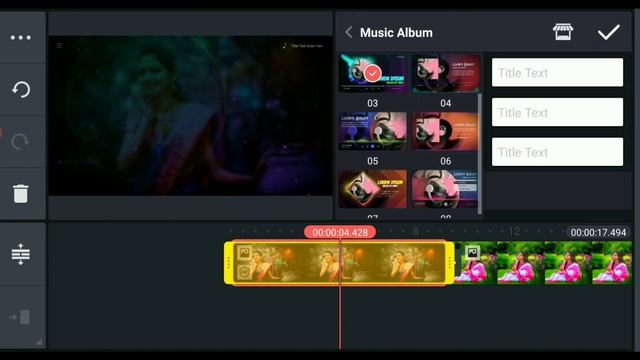Confirm selection with checkmark icon
Viewport: 640px width, 360px height.
(x=609, y=32)
